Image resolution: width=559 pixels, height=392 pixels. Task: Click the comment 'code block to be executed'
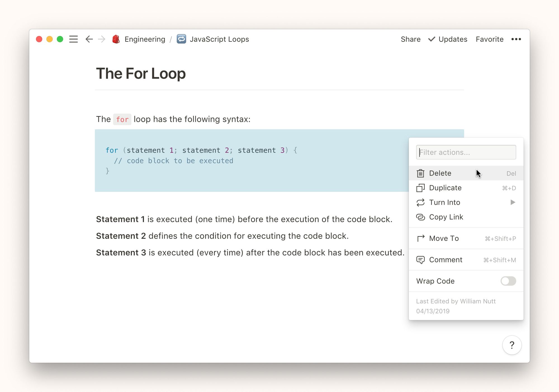180,161
